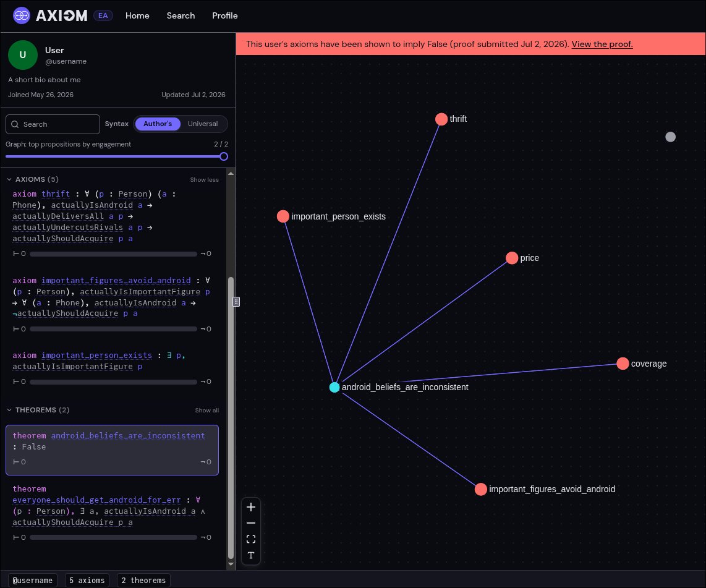Image resolution: width=706 pixels, height=588 pixels.
Task: Select the cyan android_beliefs_are_inconsistent node
Action: pos(334,387)
